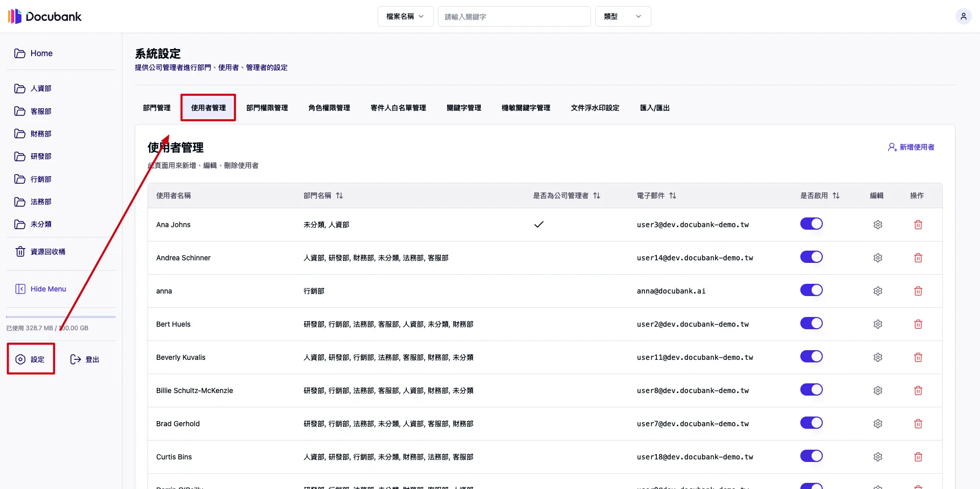Disable the 是否啟用 toggle for anna

point(811,290)
